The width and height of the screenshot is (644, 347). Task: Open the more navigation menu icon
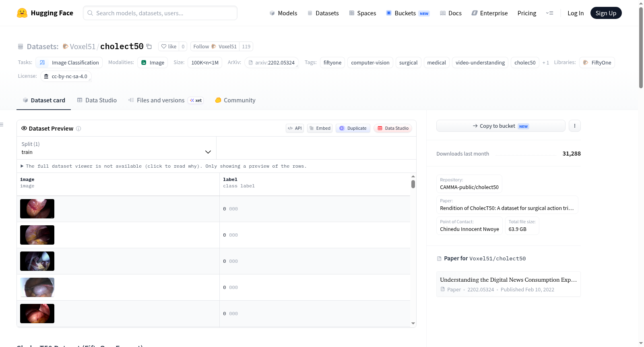click(x=549, y=13)
